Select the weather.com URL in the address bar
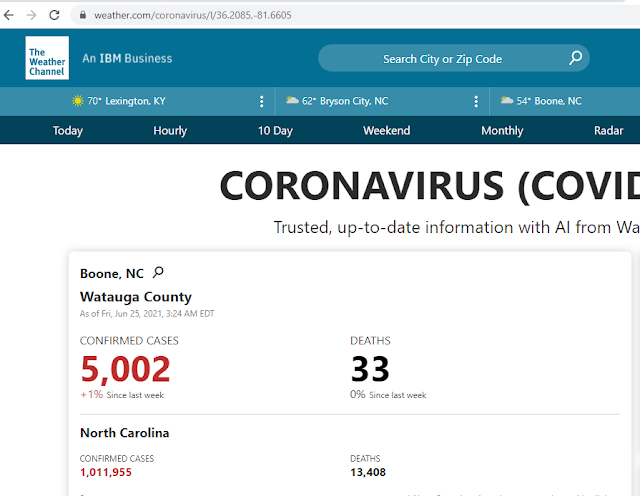The image size is (640, 496). tap(193, 15)
